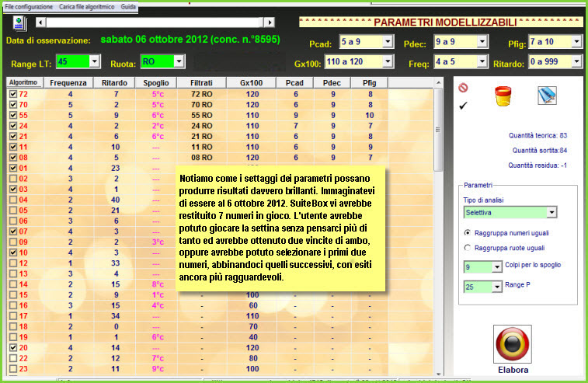This screenshot has height=383, width=588.
Task: Open the Ruota dropdown
Action: pyautogui.click(x=179, y=61)
